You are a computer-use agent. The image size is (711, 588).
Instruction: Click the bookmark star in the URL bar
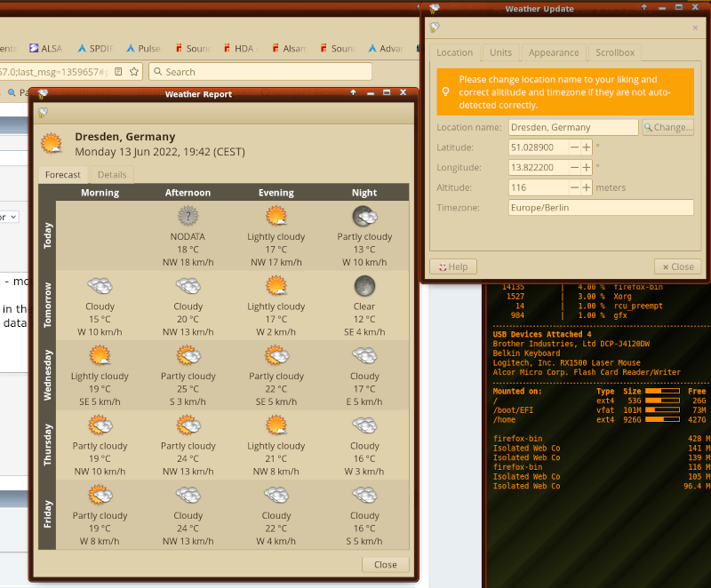pyautogui.click(x=134, y=71)
